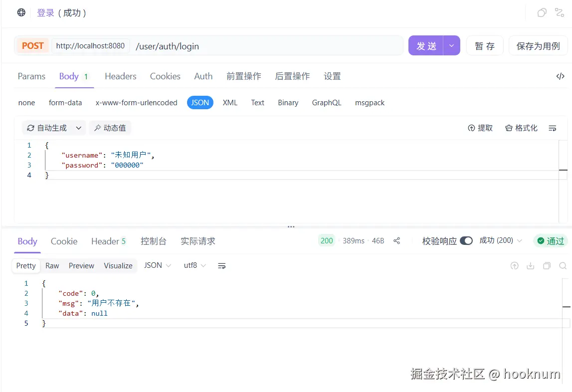Click the top-right overlapping shapes icon
Screen dimensions: 572x392
[x=542, y=13]
